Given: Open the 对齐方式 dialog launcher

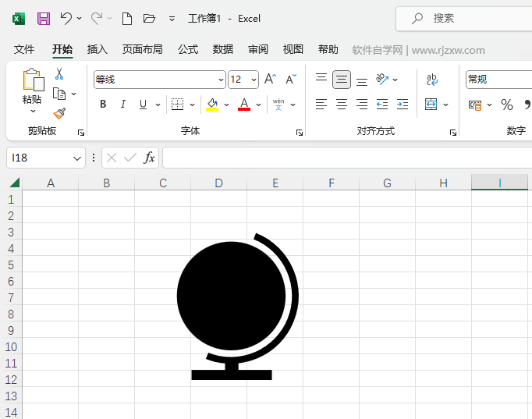Looking at the screenshot, I should click(x=453, y=133).
